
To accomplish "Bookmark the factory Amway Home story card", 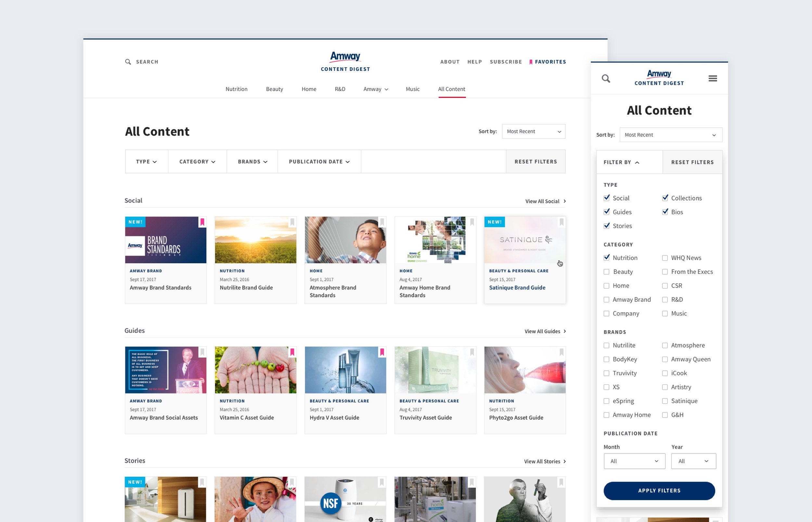I will pyautogui.click(x=471, y=482).
